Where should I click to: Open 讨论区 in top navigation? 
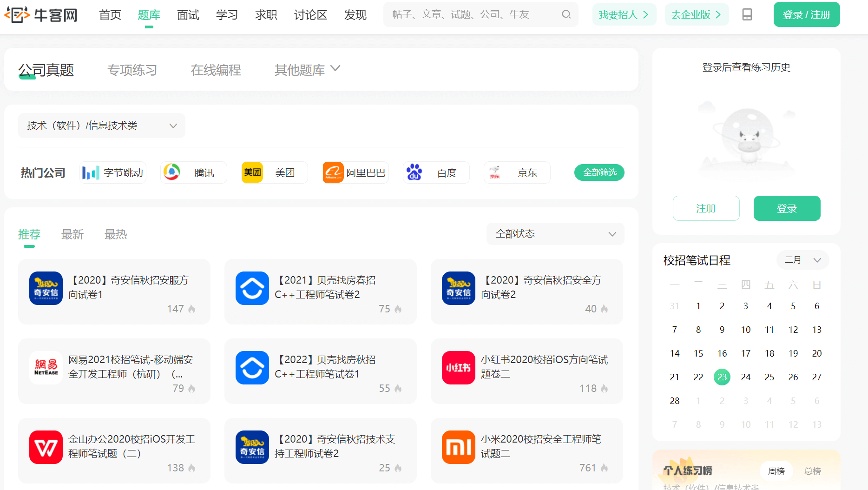pyautogui.click(x=310, y=15)
